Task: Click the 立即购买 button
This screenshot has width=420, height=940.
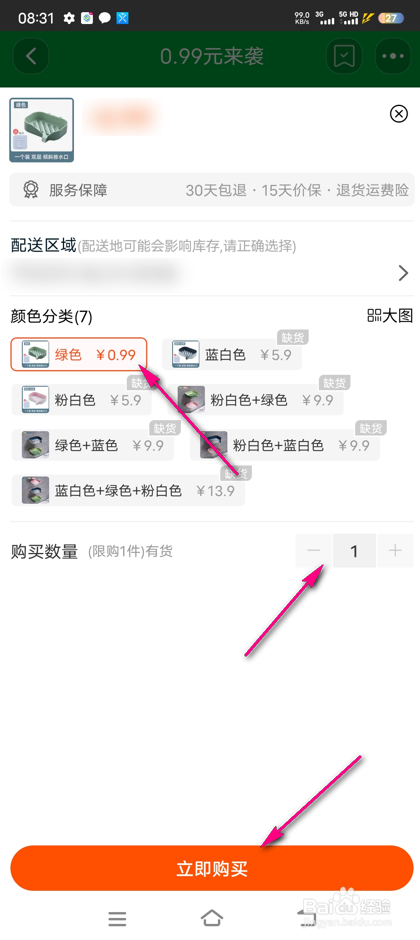Action: click(212, 868)
